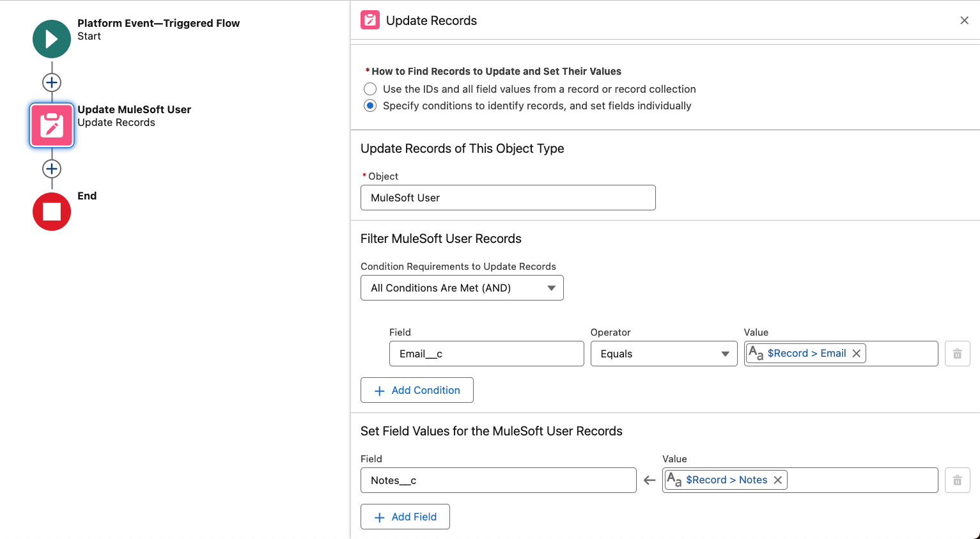
Task: Click the trash icon beside the Notes field value
Action: (x=957, y=480)
